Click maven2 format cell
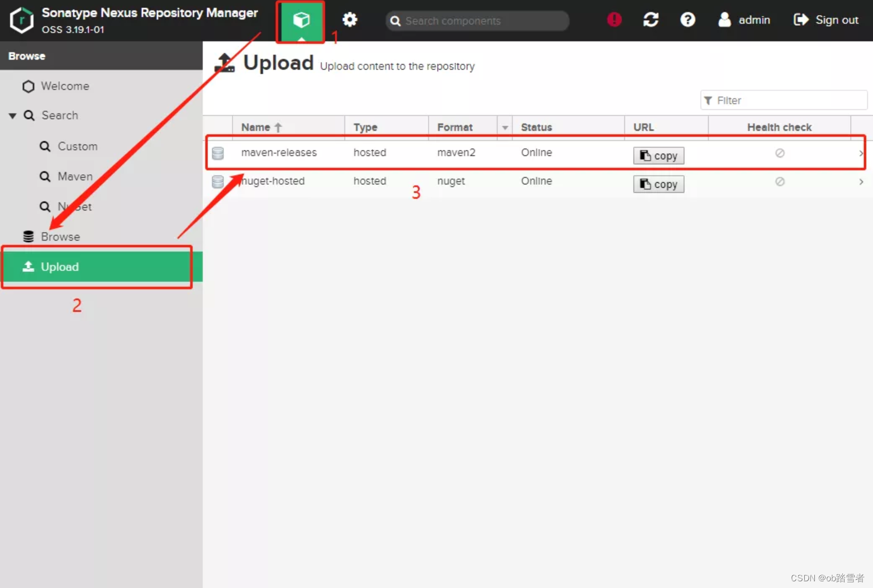This screenshot has width=873, height=588. click(456, 152)
